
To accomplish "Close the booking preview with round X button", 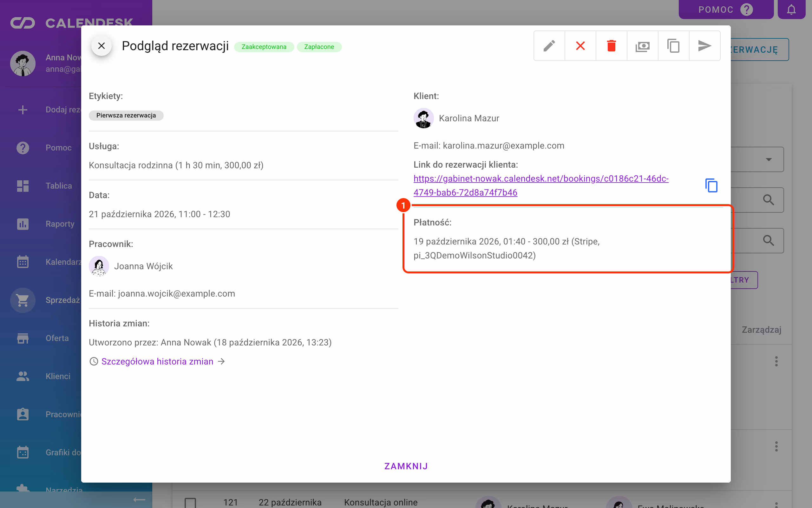I will point(101,46).
